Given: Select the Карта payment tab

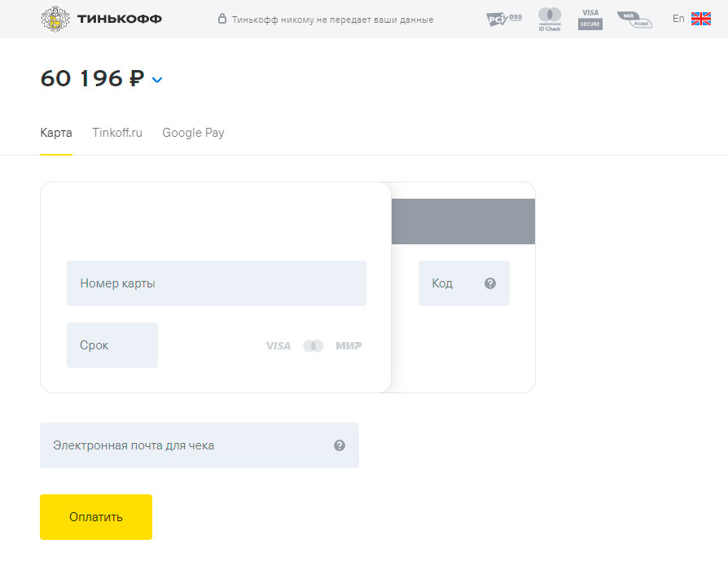Looking at the screenshot, I should coord(56,133).
